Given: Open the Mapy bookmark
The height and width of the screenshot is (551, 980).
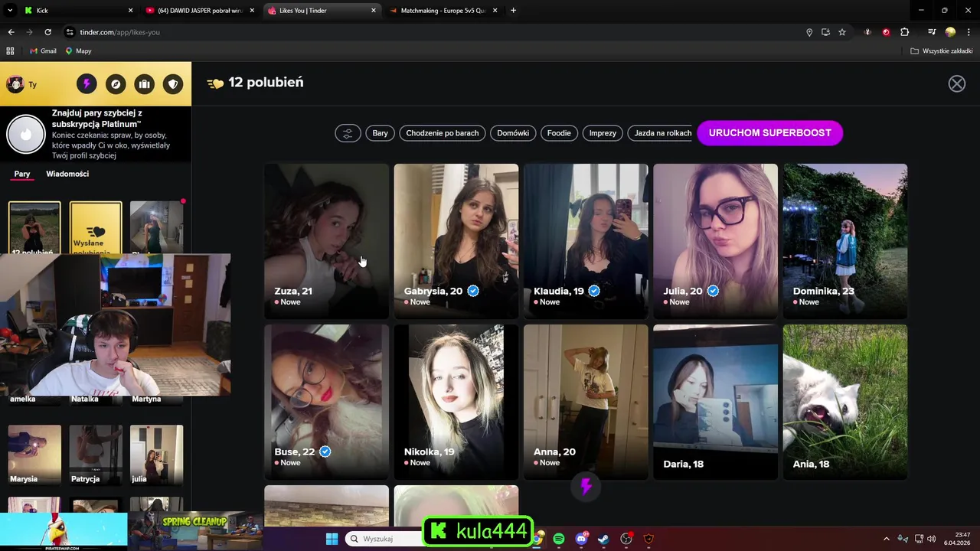Looking at the screenshot, I should (x=78, y=51).
